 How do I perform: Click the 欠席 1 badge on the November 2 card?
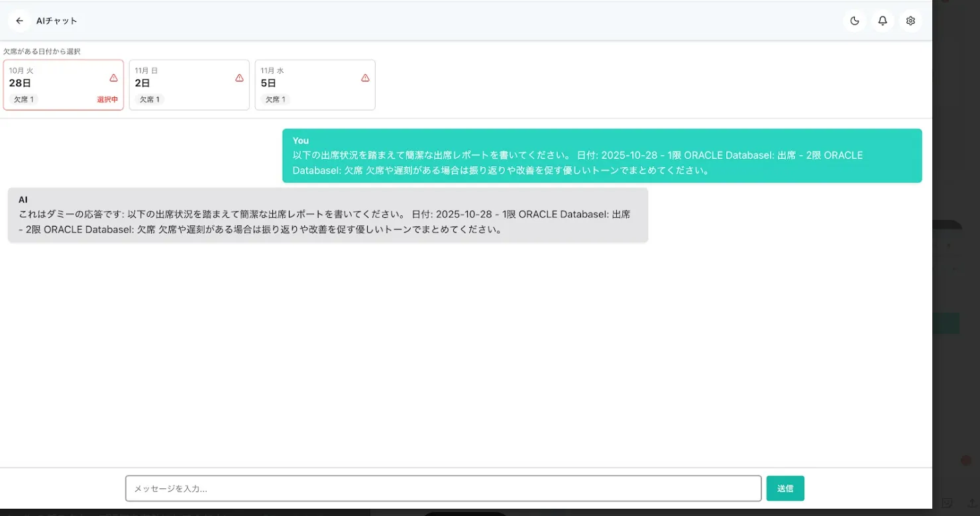coord(149,99)
